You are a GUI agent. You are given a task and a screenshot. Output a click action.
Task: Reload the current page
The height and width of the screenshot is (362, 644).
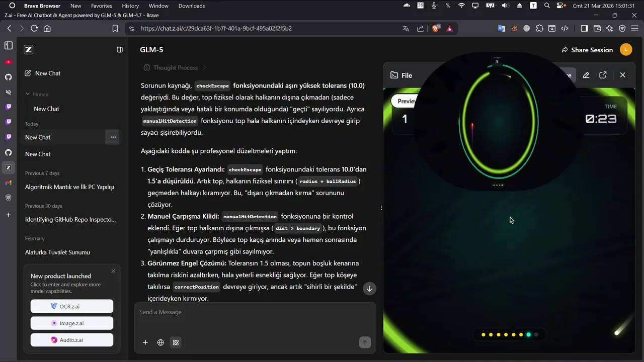[34, 29]
